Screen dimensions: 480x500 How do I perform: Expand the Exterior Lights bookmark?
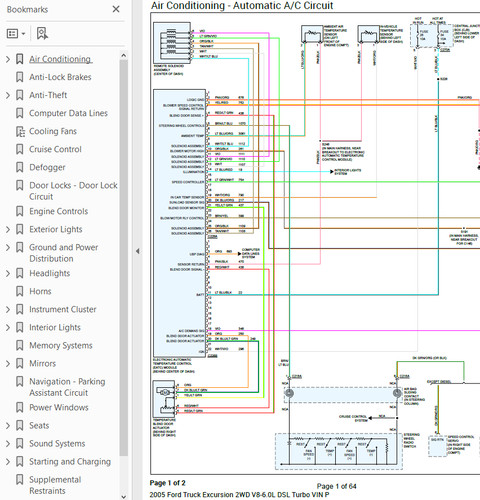8,230
